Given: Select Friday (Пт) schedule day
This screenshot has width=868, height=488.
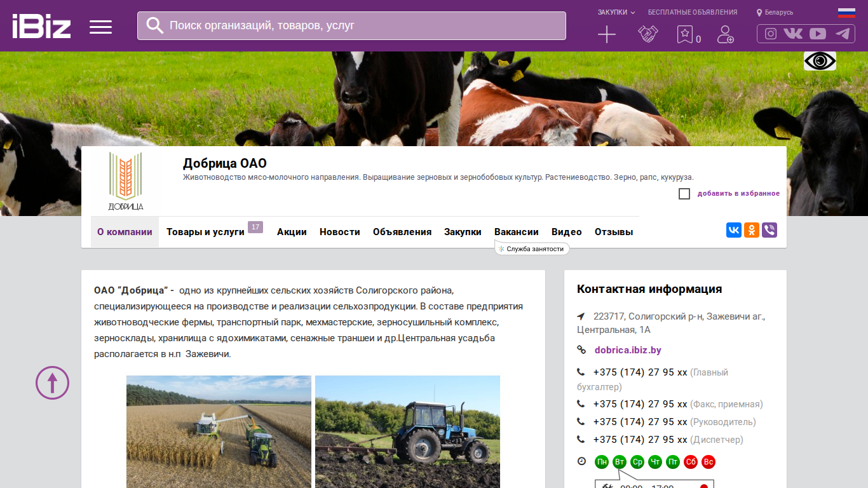Looking at the screenshot, I should coord(673,462).
